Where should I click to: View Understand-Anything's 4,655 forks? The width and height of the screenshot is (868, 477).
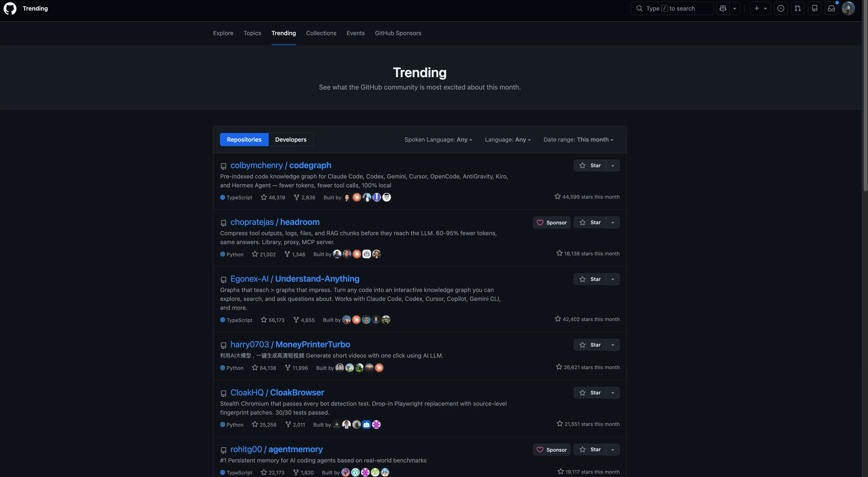pyautogui.click(x=304, y=320)
